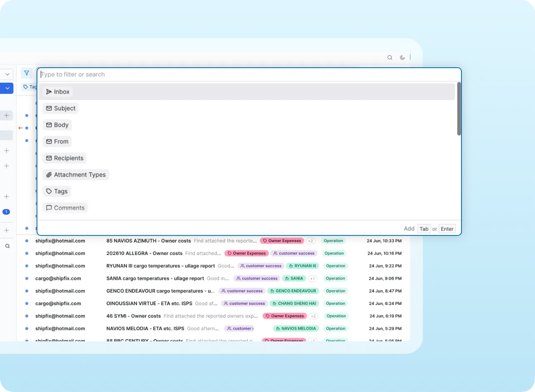Click customer success tag on SANIA email

click(x=257, y=278)
